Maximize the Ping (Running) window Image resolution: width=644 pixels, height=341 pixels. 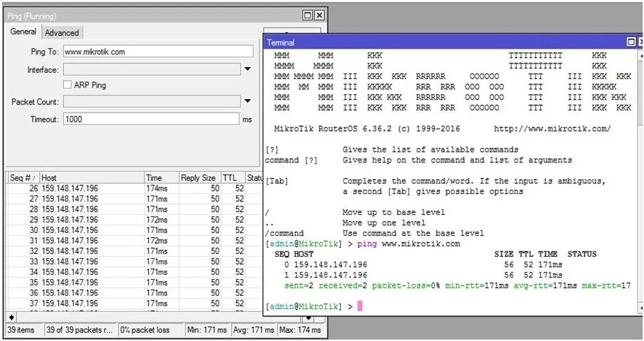[x=308, y=15]
